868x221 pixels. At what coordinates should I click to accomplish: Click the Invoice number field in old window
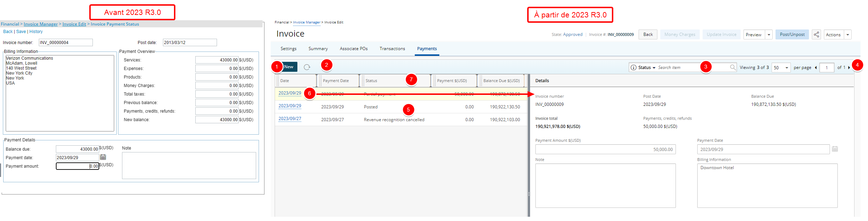click(66, 43)
